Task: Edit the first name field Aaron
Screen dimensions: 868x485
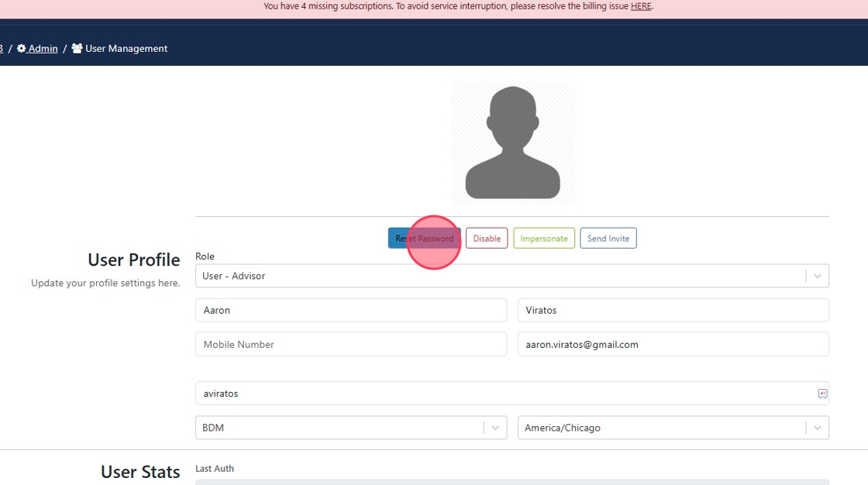Action: [351, 310]
